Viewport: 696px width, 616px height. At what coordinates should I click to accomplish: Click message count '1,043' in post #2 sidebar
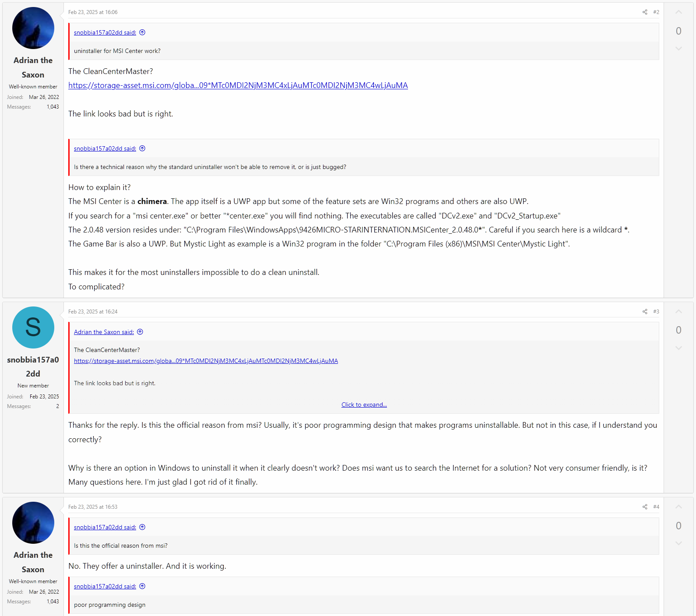click(53, 107)
